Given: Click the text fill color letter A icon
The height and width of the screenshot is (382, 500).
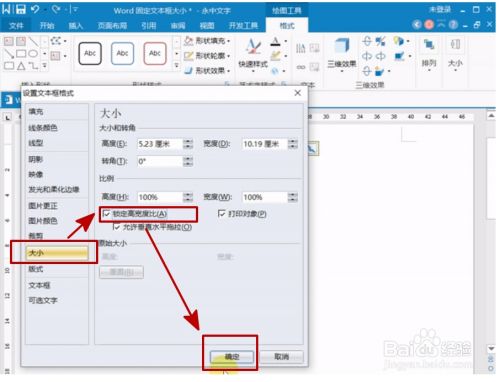Looking at the screenshot, I should pyautogui.click(x=275, y=42).
